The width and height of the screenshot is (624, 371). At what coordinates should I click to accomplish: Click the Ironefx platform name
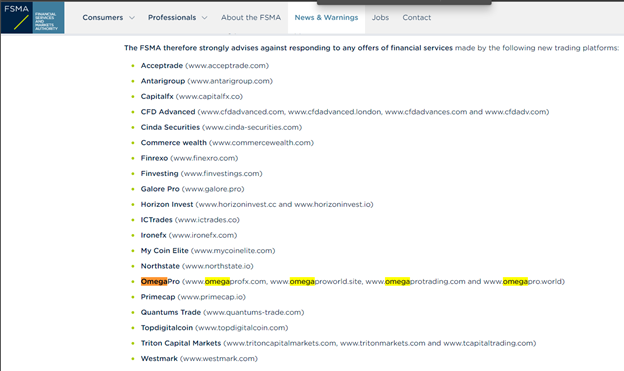coord(153,235)
